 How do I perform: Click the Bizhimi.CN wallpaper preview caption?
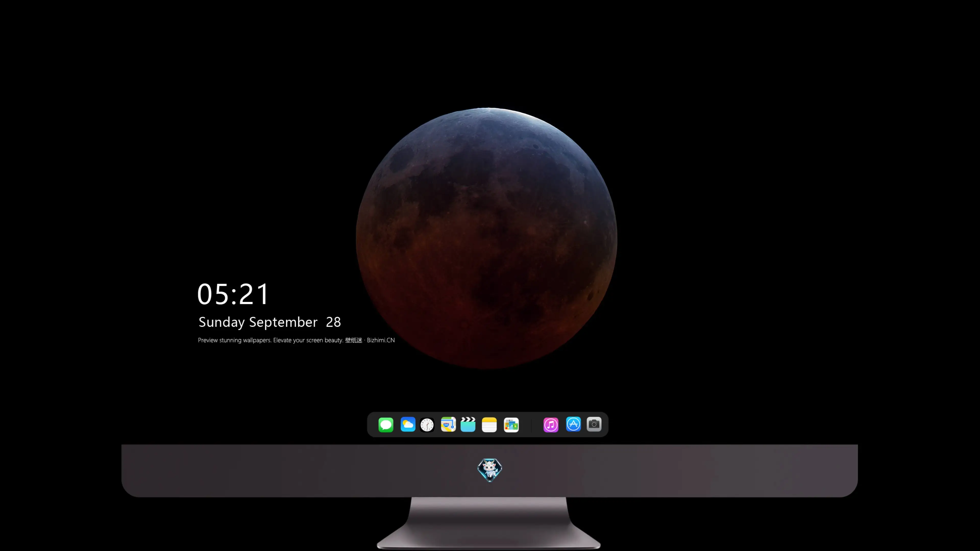(296, 340)
